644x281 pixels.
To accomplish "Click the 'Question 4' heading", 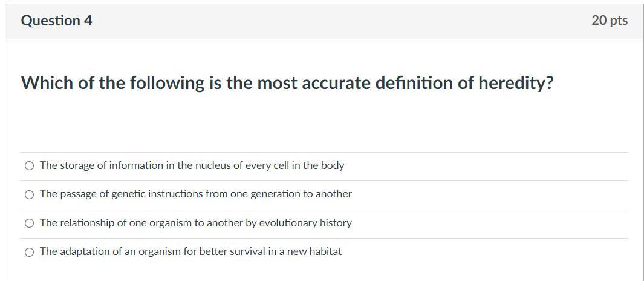I will click(x=56, y=21).
